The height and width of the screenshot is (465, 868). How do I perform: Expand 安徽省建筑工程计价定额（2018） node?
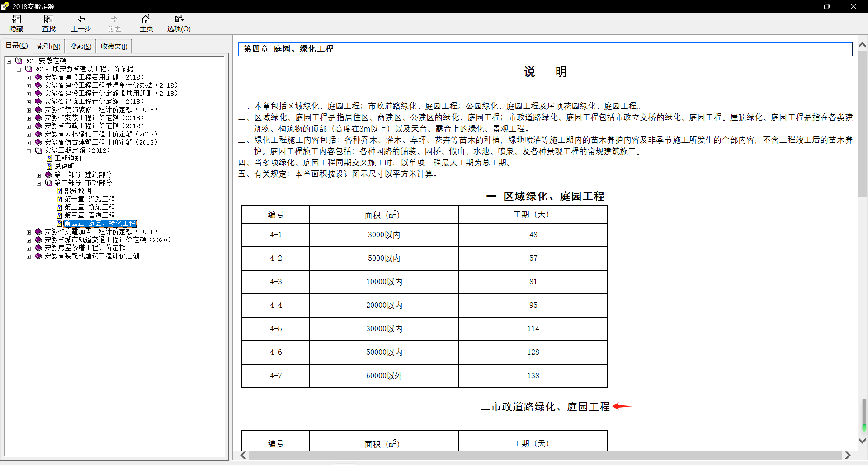tap(28, 102)
